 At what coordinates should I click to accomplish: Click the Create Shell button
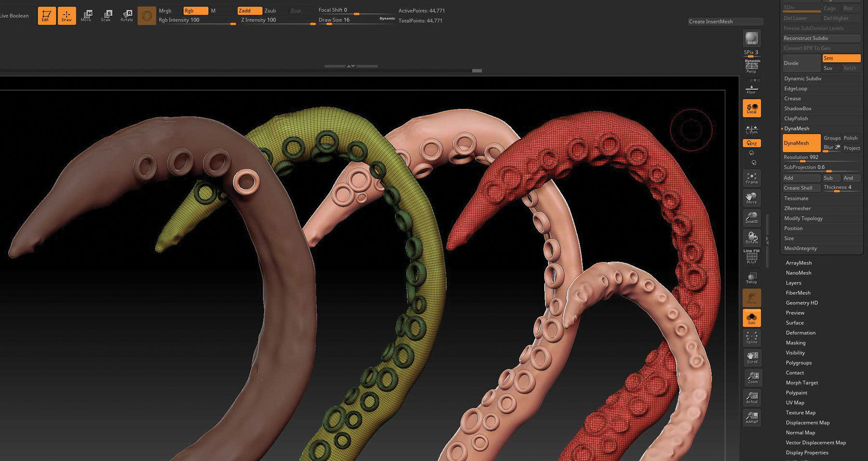tap(801, 188)
